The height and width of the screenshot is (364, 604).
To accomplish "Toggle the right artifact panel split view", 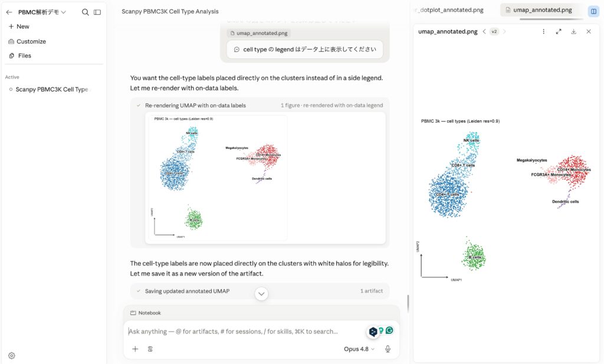I will pos(593,11).
